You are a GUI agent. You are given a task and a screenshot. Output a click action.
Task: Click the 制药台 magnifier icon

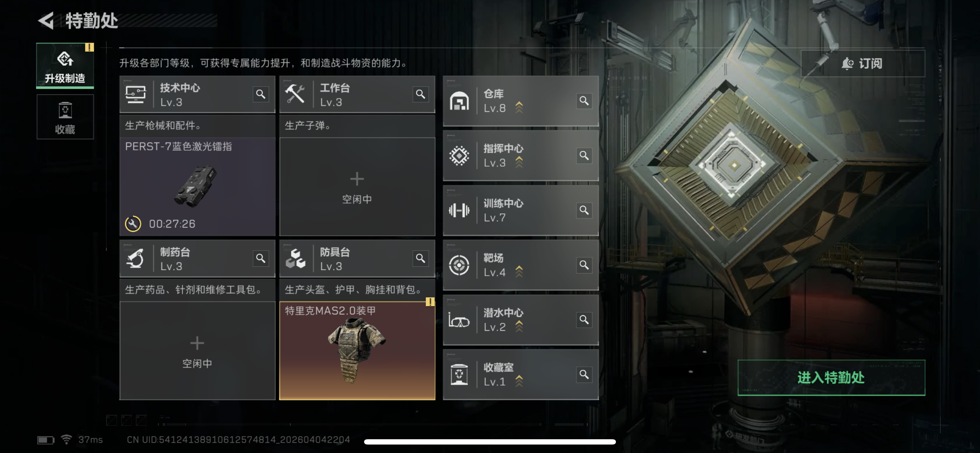tap(261, 258)
